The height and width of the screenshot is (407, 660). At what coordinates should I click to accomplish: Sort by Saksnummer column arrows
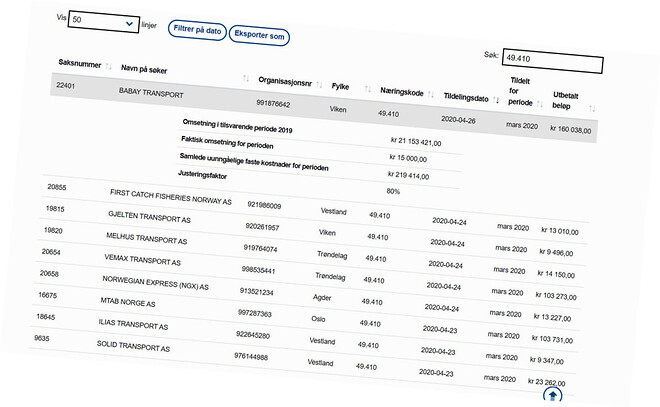(x=109, y=66)
